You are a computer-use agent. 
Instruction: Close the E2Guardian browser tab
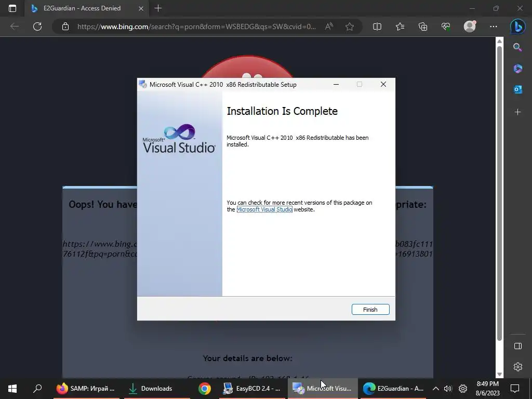tap(141, 8)
